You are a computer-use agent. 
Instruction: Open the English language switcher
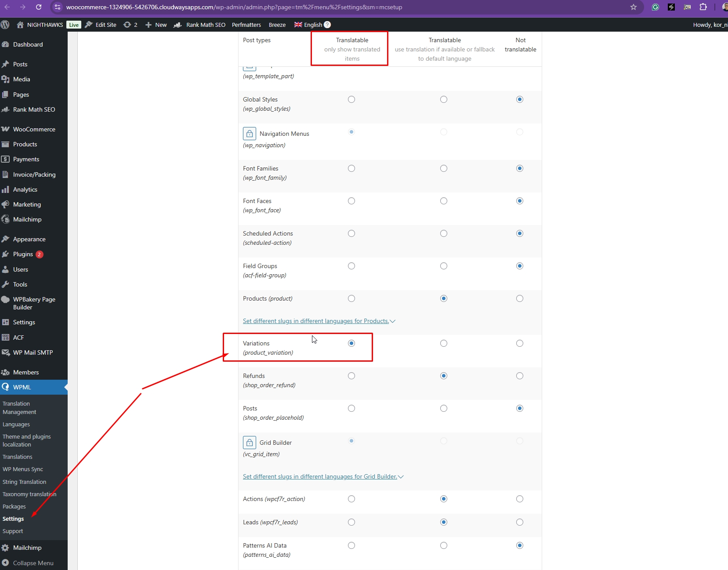tap(308, 25)
